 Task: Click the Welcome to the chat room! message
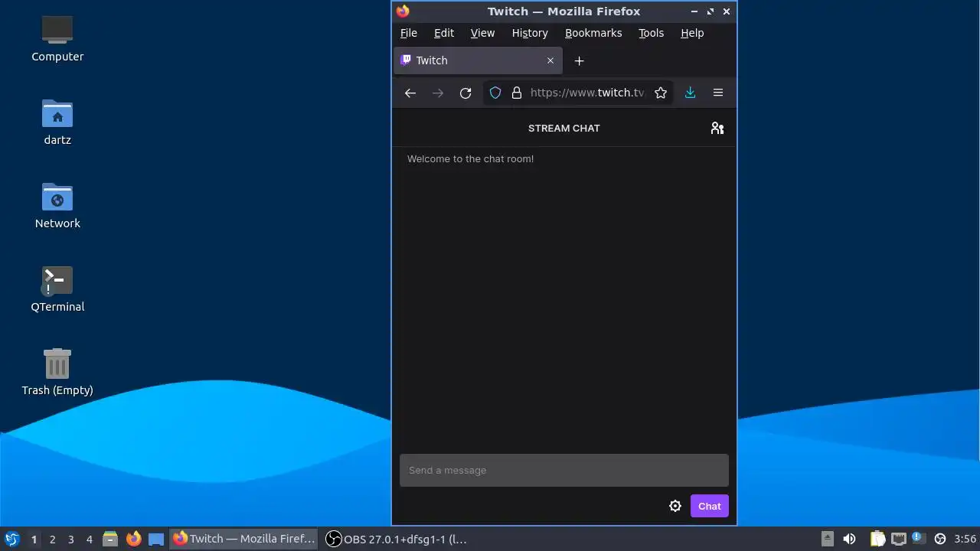coord(470,158)
